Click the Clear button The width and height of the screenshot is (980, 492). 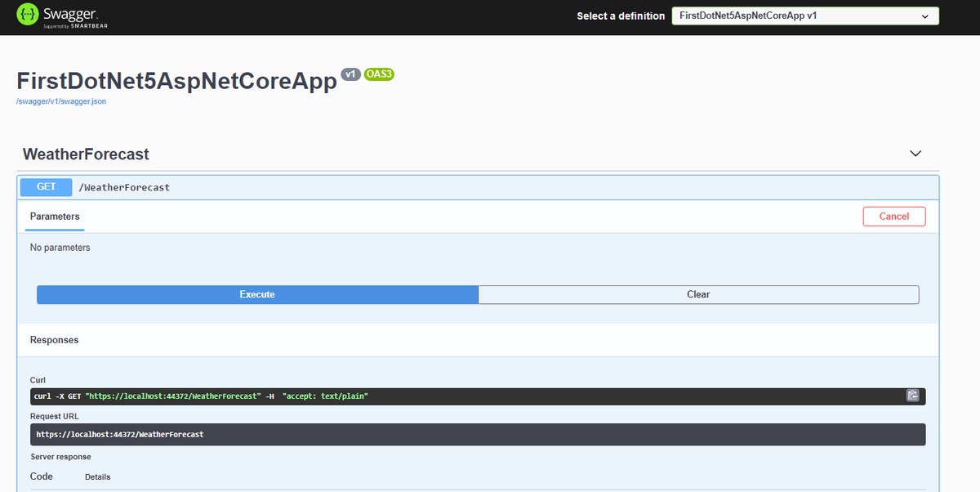click(698, 294)
